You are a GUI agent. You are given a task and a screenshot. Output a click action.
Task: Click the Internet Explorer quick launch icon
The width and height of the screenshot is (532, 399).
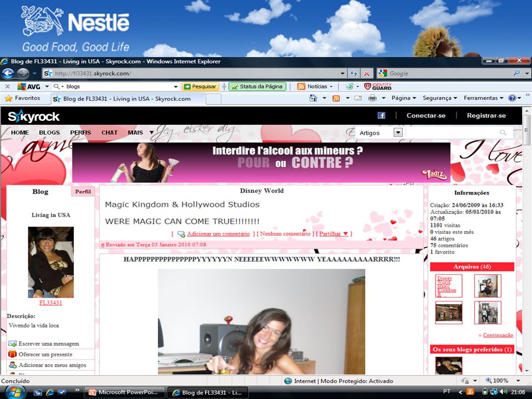point(50,392)
